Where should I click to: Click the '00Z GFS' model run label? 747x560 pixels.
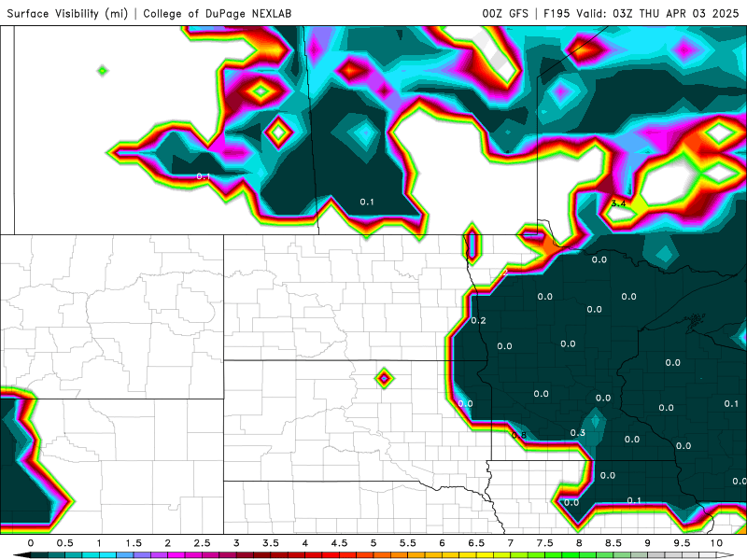(x=505, y=13)
